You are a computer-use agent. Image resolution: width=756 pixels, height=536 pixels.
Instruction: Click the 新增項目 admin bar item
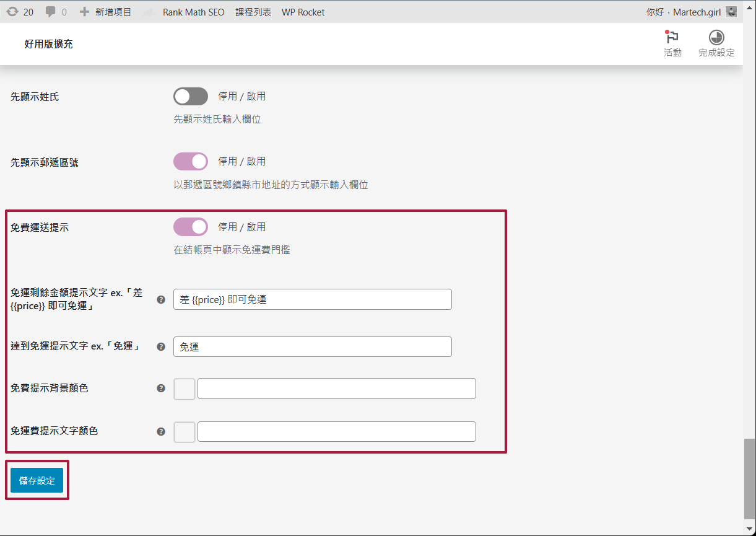[x=106, y=12]
